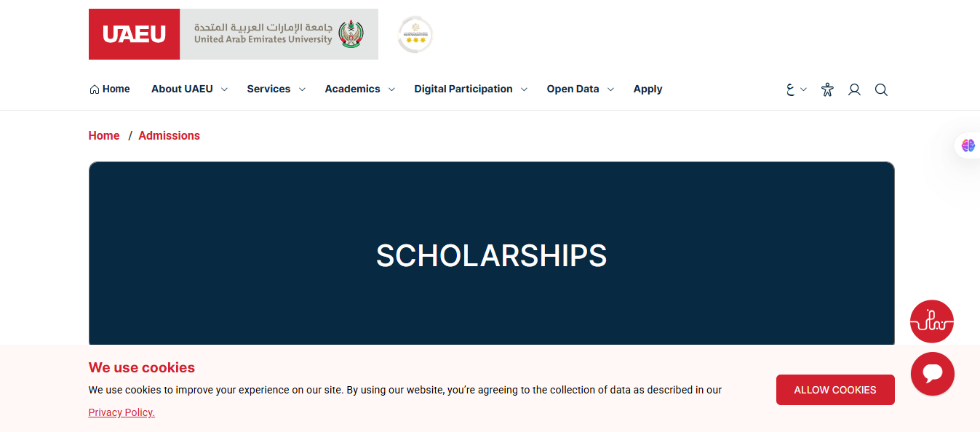Go to Admissions via the breadcrumb
The height and width of the screenshot is (432, 980).
[169, 135]
